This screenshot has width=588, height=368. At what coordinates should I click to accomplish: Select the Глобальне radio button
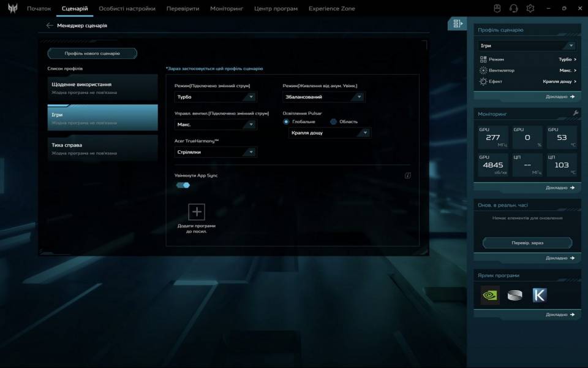[286, 121]
